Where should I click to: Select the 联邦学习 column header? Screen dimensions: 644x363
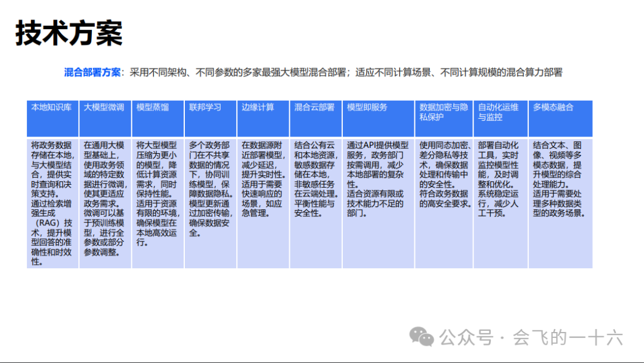coord(210,118)
